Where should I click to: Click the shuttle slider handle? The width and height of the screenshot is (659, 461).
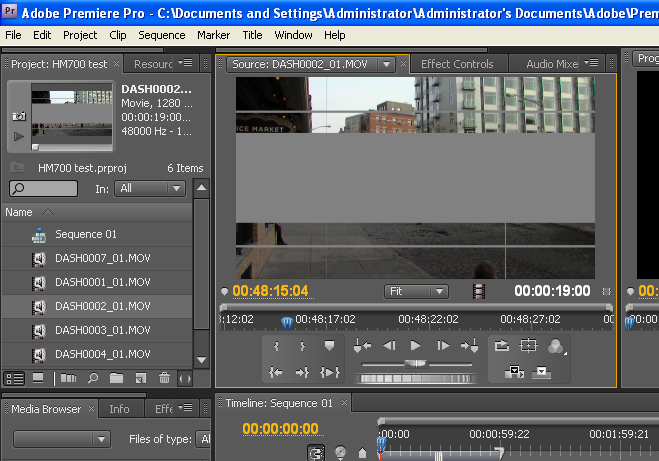415,364
